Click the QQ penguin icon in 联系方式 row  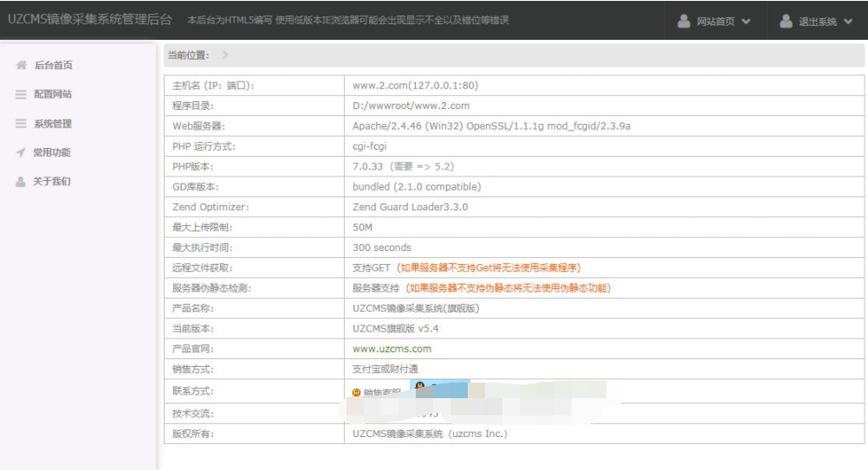420,387
